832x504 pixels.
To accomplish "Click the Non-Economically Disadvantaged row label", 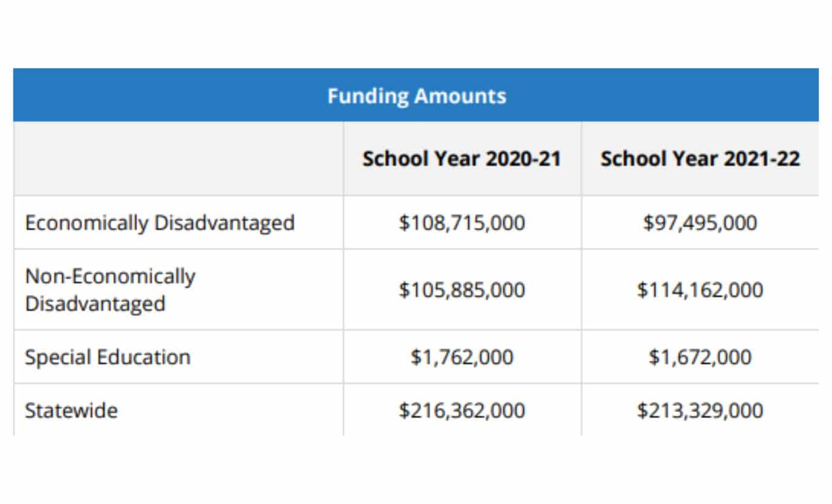I will click(x=110, y=289).
